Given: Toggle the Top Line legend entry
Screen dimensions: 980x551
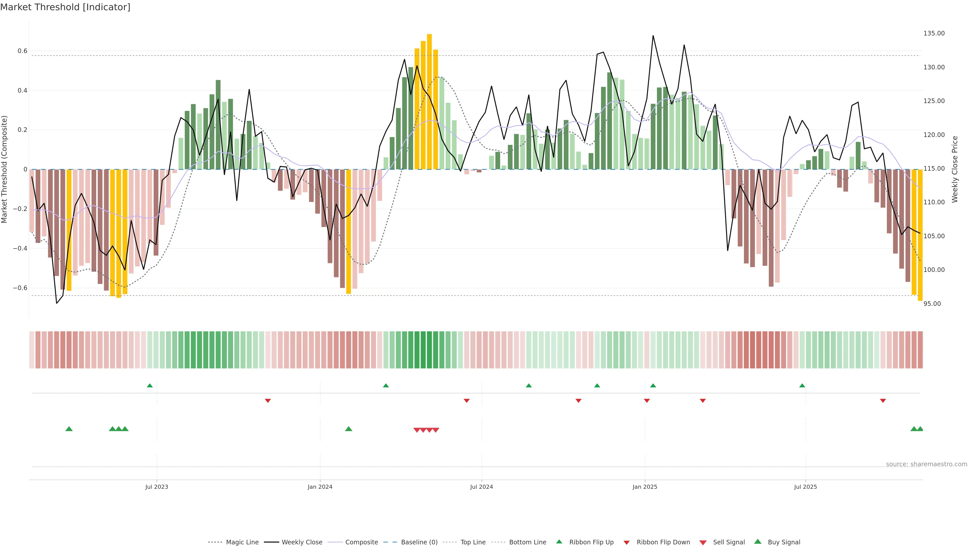Looking at the screenshot, I should 473,542.
